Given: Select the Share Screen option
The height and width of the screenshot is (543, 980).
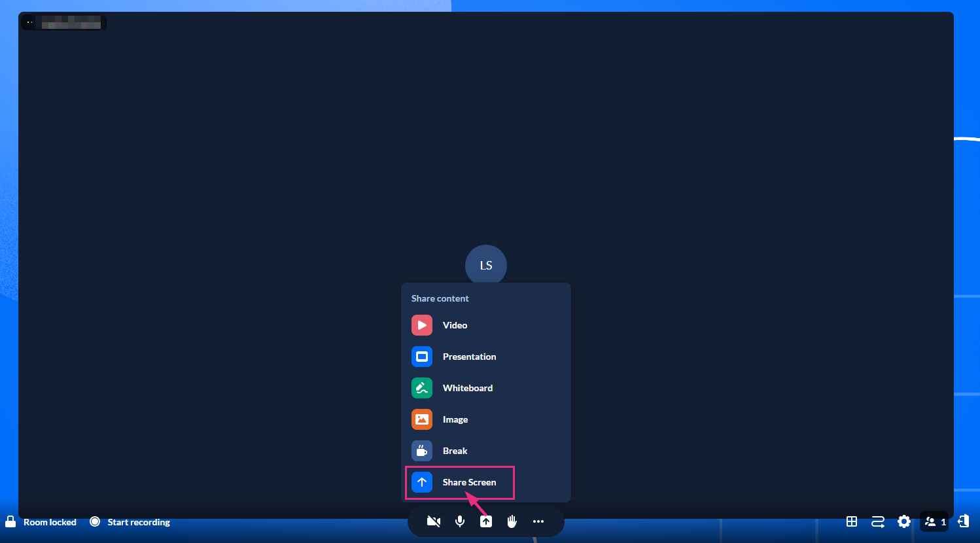Looking at the screenshot, I should point(486,482).
